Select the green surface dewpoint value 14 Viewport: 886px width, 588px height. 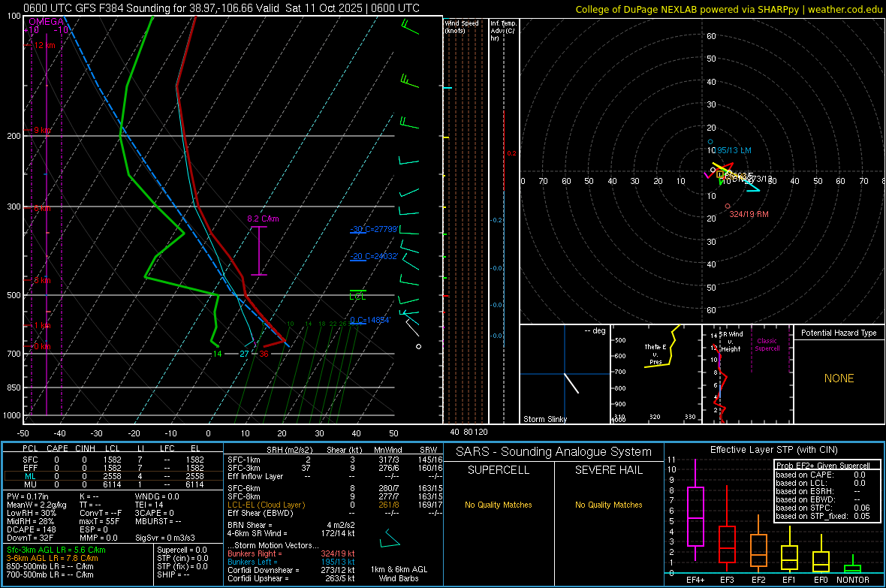[217, 354]
